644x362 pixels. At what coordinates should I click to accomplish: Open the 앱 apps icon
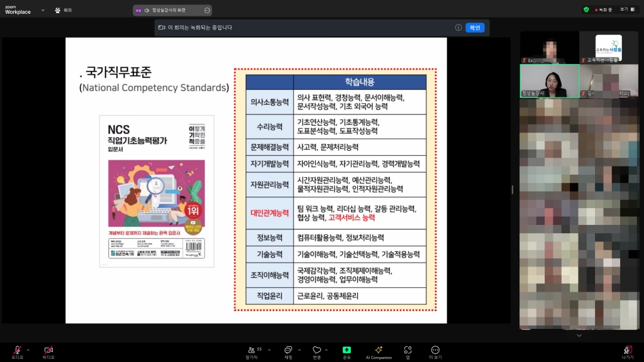pos(408,349)
